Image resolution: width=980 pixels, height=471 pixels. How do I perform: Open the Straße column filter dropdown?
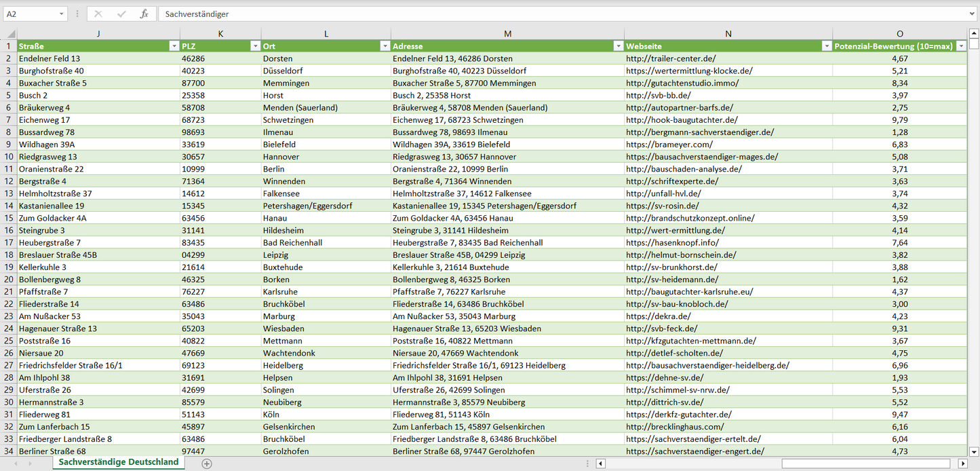click(x=174, y=46)
